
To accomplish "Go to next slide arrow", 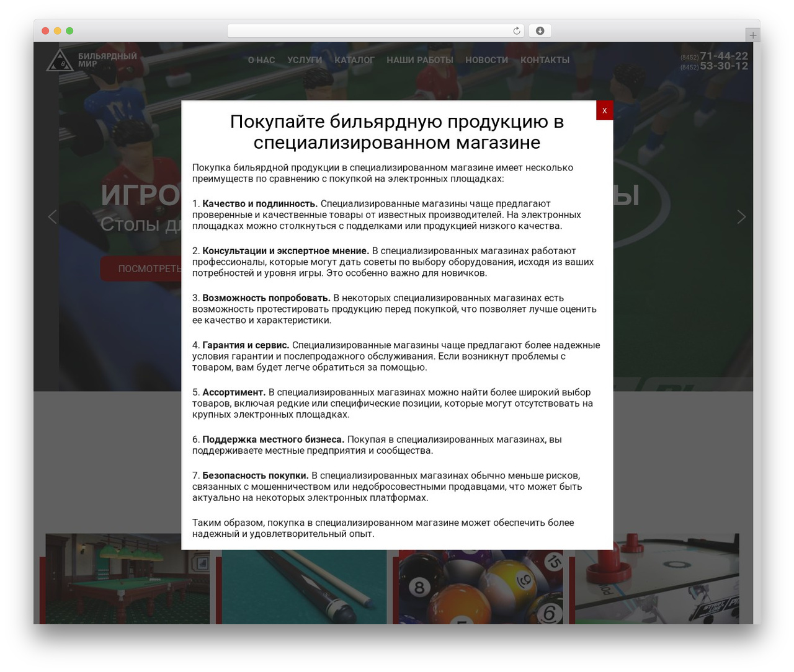I will (741, 216).
